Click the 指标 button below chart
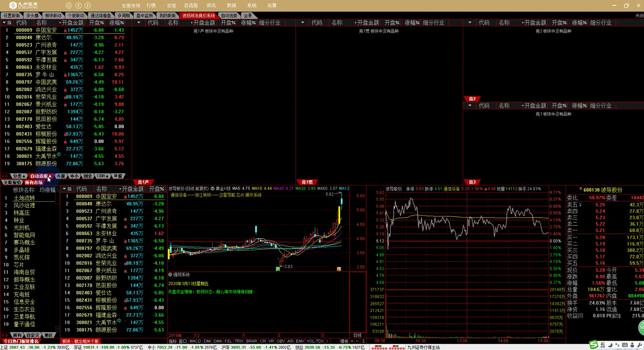 172,341
